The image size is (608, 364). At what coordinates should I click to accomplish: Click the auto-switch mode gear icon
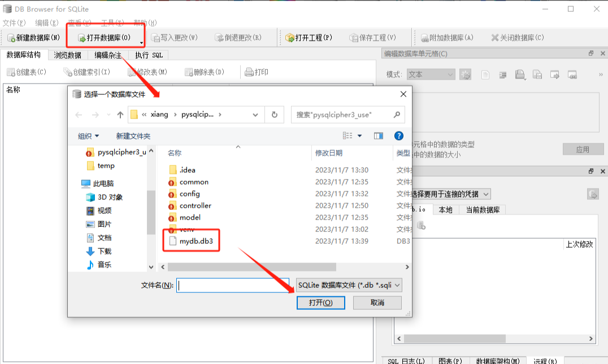point(465,74)
